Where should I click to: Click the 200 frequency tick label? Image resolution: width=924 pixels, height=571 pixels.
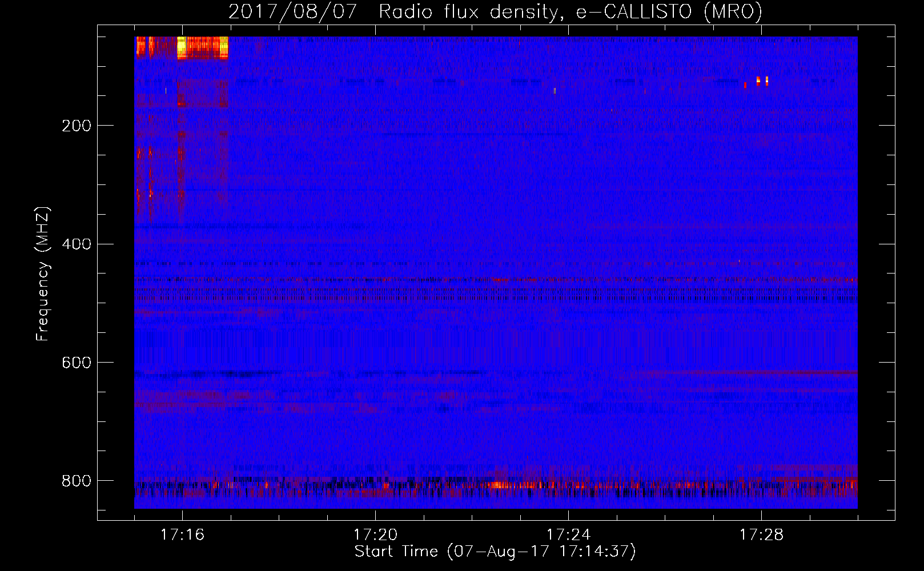click(x=77, y=126)
